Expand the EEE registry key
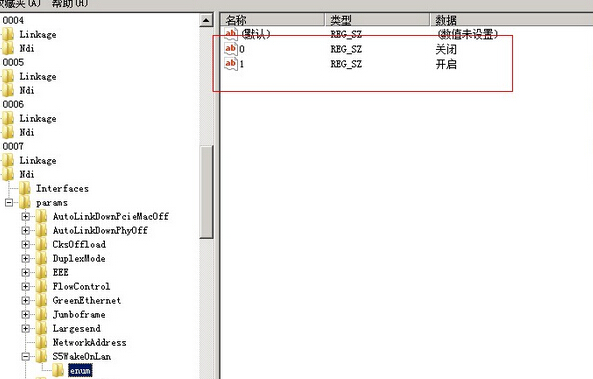The image size is (593, 379). tap(26, 272)
